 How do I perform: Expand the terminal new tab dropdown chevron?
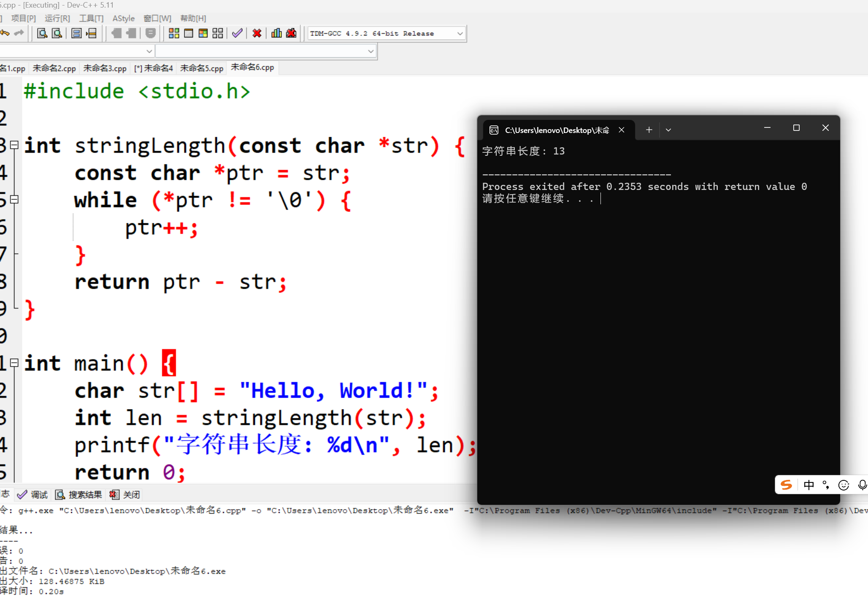(668, 130)
